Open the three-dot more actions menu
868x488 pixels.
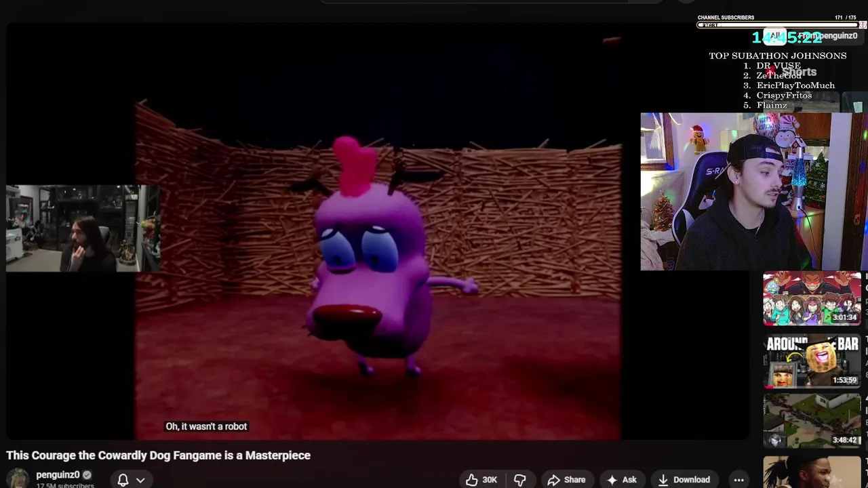coord(738,480)
